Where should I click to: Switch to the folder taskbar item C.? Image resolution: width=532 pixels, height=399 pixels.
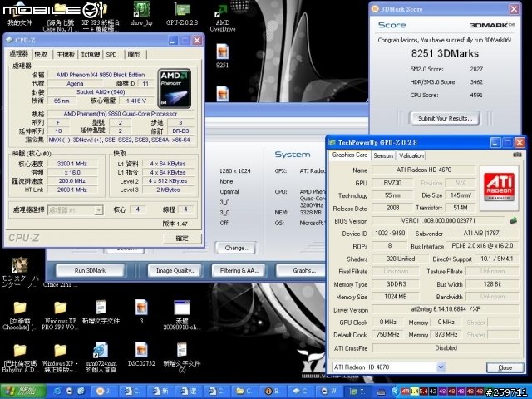(x=245, y=392)
